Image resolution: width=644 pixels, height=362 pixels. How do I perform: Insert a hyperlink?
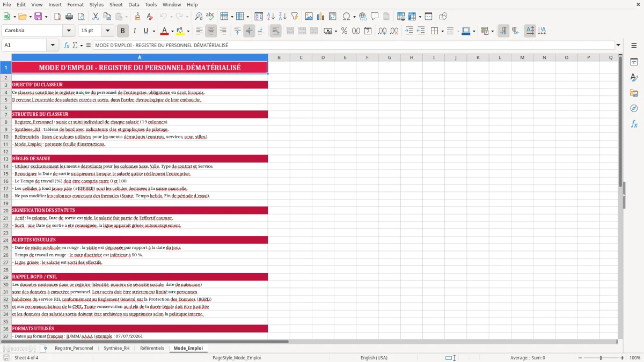(363, 17)
